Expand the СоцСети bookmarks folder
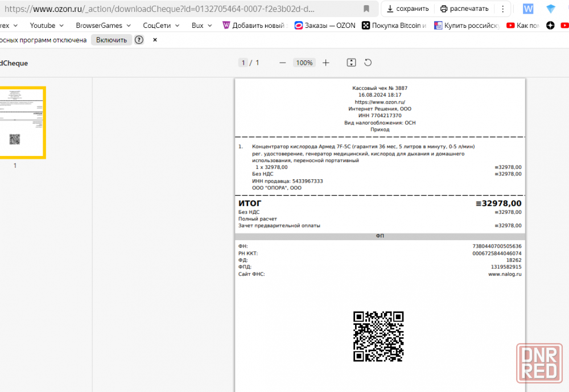The image size is (569, 392). pos(161,26)
